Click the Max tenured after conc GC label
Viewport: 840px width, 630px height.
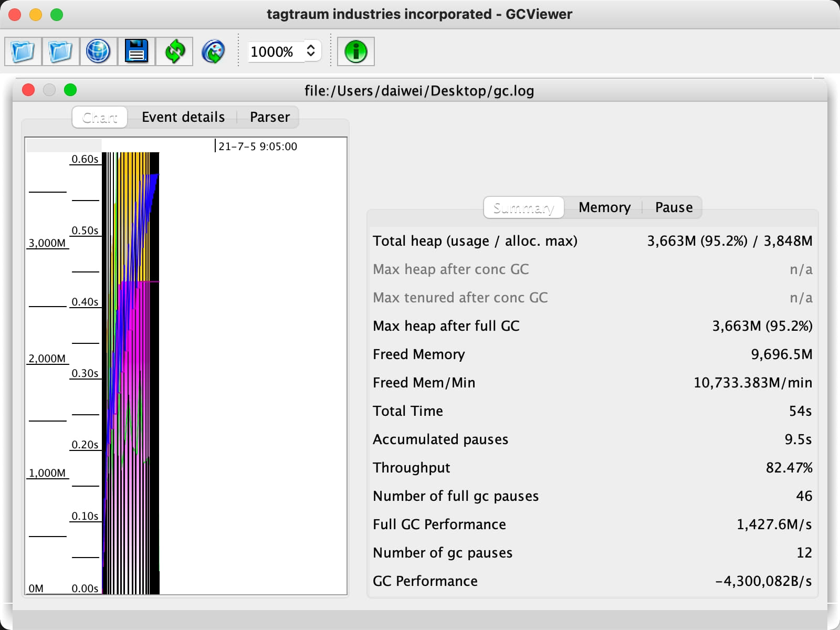(x=460, y=298)
